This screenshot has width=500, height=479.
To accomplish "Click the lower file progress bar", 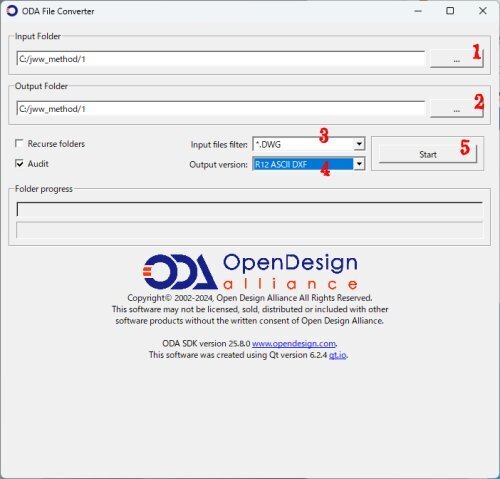I will pos(250,230).
